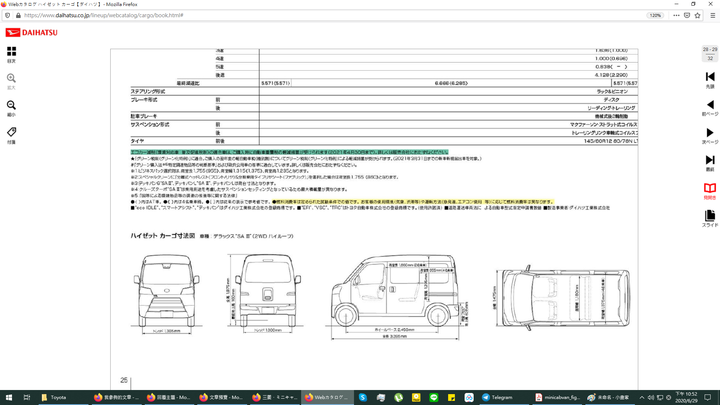Open Task View in taskbar

tap(27, 398)
